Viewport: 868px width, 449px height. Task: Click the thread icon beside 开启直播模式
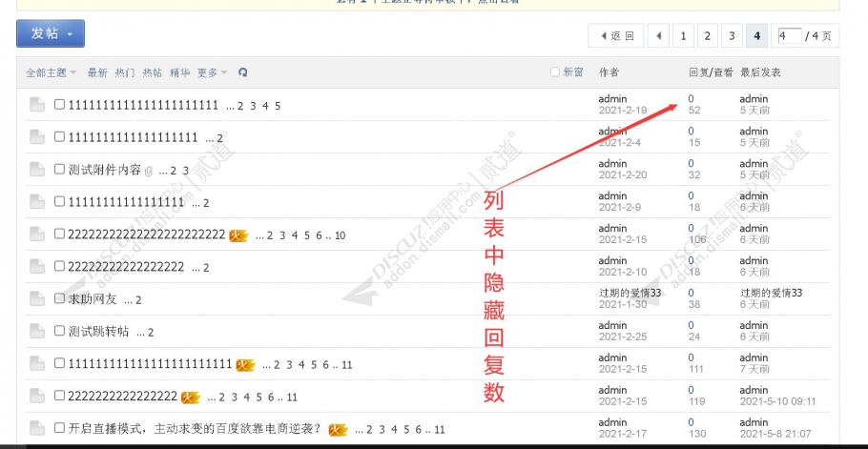coord(37,429)
